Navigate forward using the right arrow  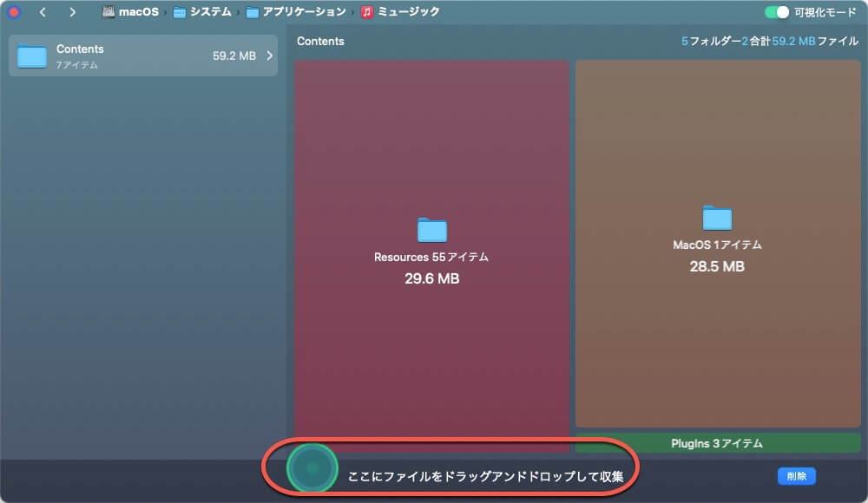pyautogui.click(x=71, y=12)
